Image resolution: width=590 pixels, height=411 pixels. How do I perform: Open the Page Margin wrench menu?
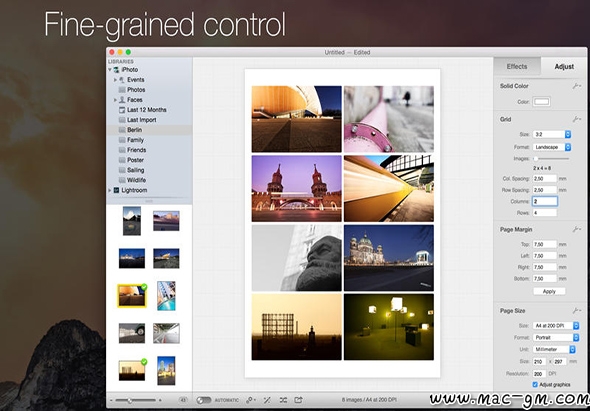coord(576,229)
